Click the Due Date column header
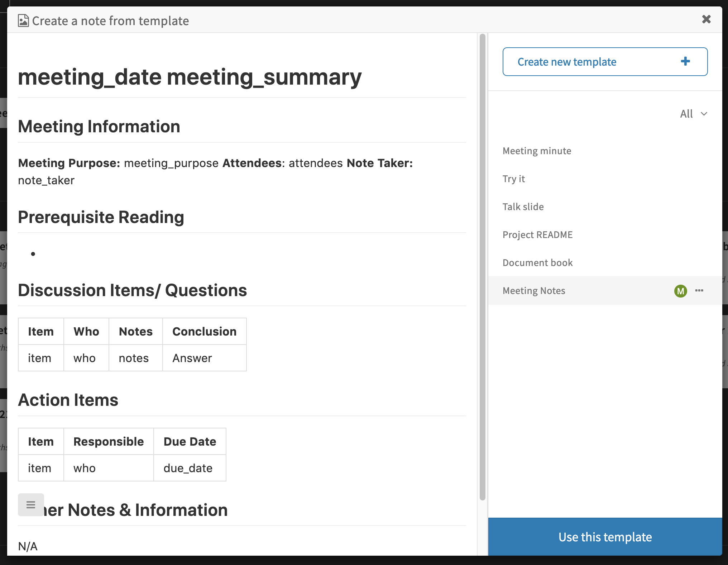The width and height of the screenshot is (728, 565). click(190, 442)
